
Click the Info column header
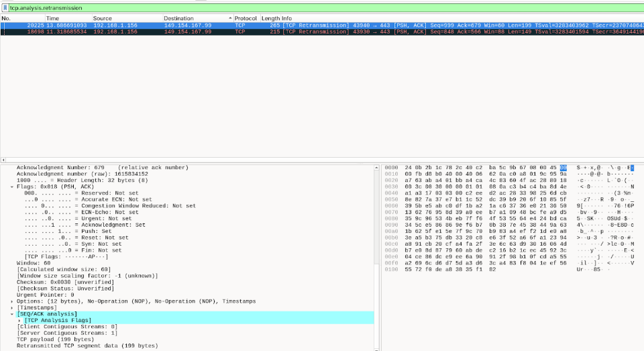(x=286, y=18)
